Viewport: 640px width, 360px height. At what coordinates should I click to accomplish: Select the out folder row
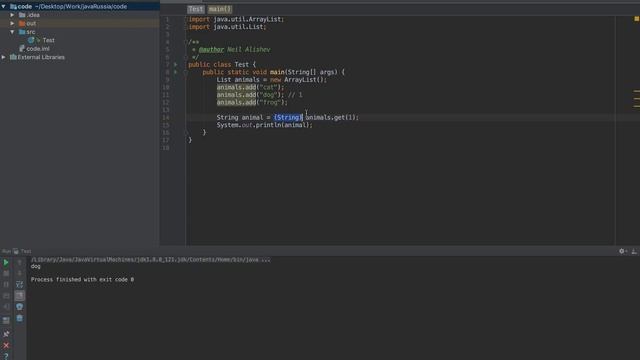point(80,24)
